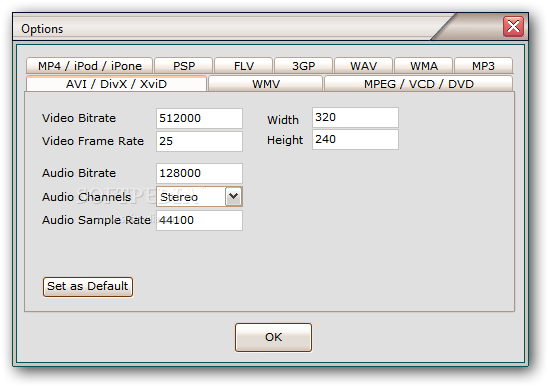Screen dimensions: 549x387
Task: Click the Video Bitrate label
Action: click(79, 118)
